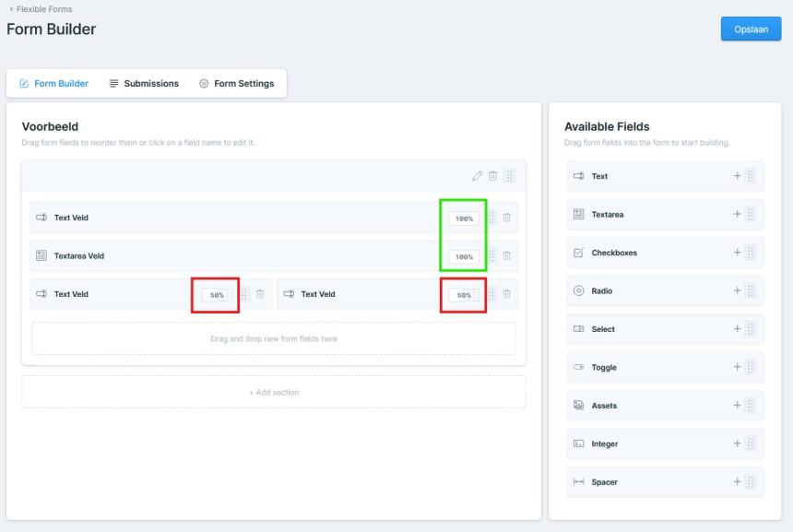Image resolution: width=793 pixels, height=532 pixels.
Task: Go to the Form Settings tab
Action: tap(237, 83)
